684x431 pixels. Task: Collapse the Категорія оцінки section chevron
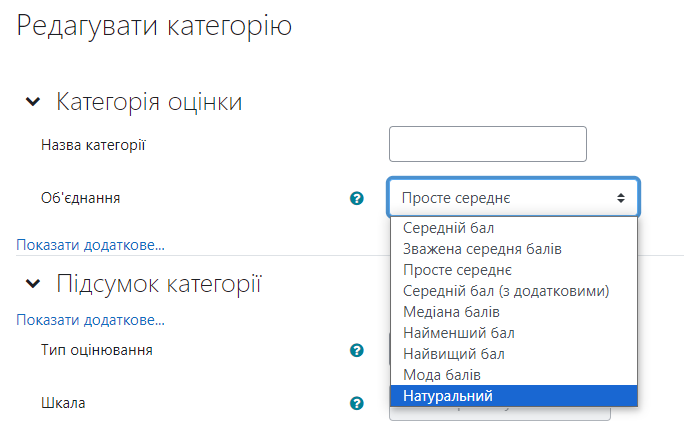click(33, 102)
